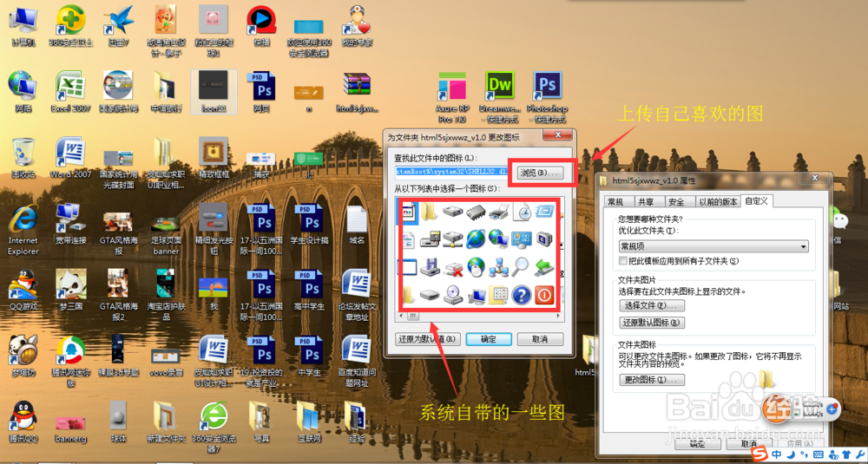Image resolution: width=868 pixels, height=464 pixels.
Task: Click right arrow of icon list scrollbar
Action: (560, 316)
